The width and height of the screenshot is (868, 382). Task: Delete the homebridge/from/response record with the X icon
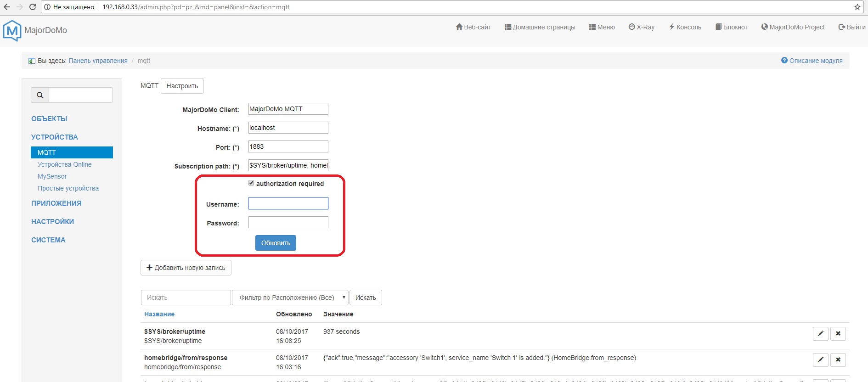[838, 360]
